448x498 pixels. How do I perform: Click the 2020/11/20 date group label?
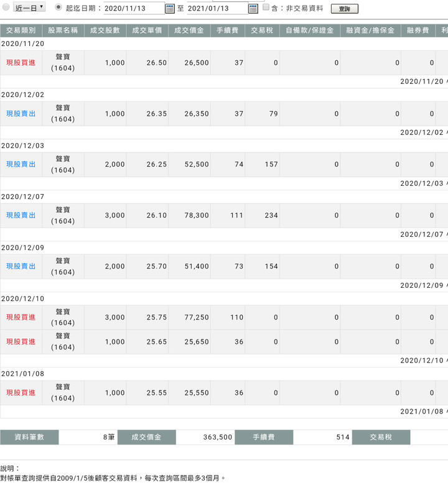[22, 44]
